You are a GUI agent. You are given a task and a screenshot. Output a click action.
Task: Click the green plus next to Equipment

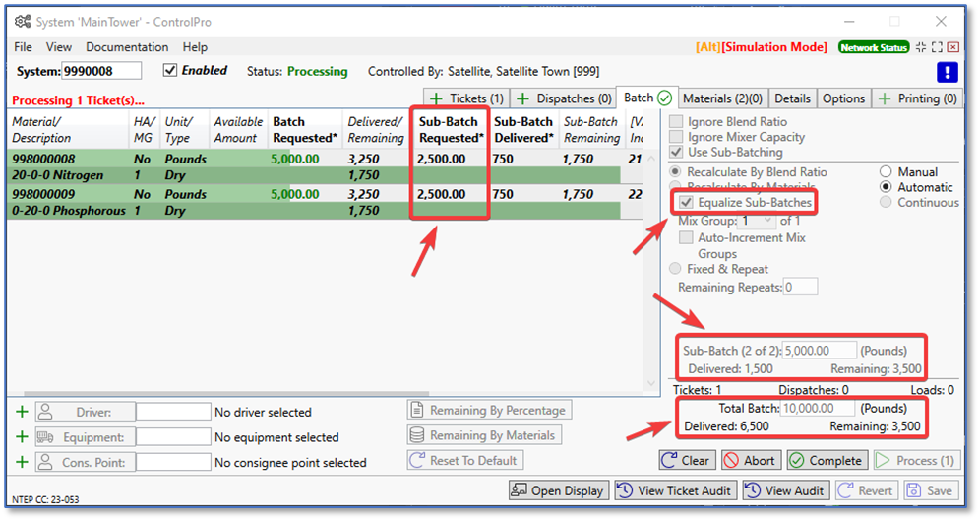point(22,437)
